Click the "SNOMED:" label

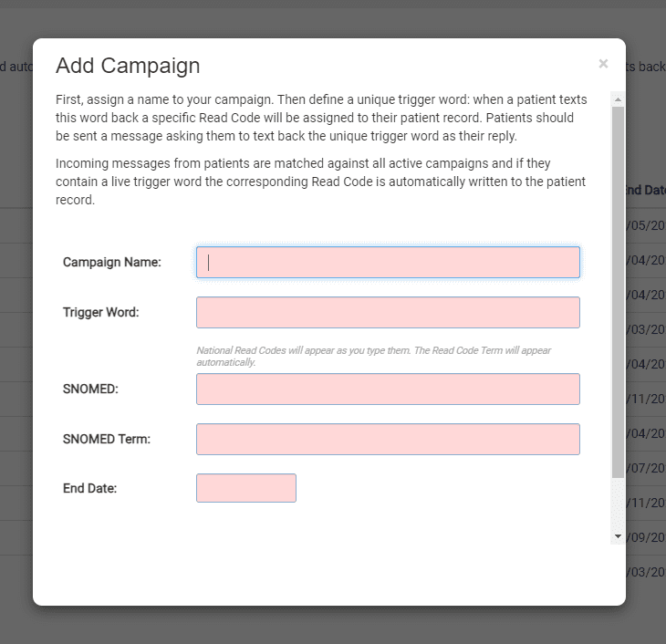pos(91,389)
